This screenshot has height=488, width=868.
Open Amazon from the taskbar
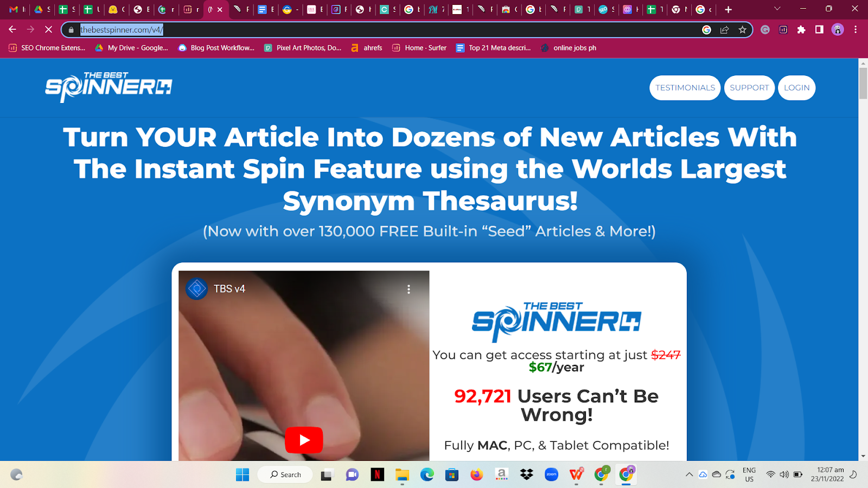tap(502, 475)
